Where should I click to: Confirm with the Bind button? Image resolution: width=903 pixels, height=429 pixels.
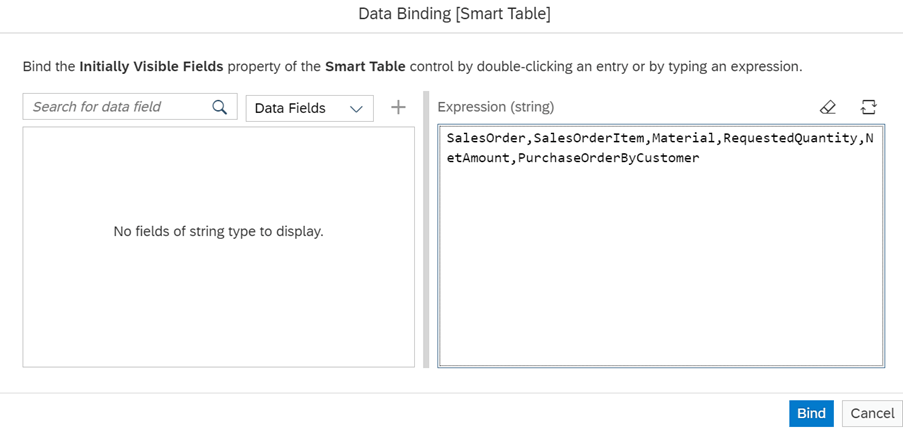(811, 413)
